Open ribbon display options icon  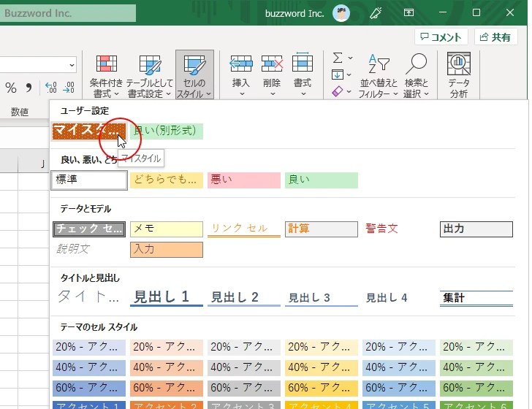click(x=408, y=13)
